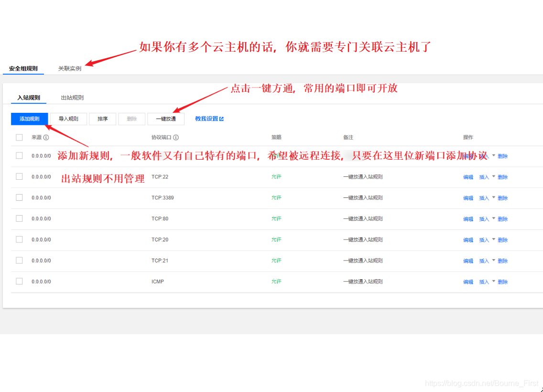Click 删除 in the first rule row
543x392 pixels.
[502, 156]
